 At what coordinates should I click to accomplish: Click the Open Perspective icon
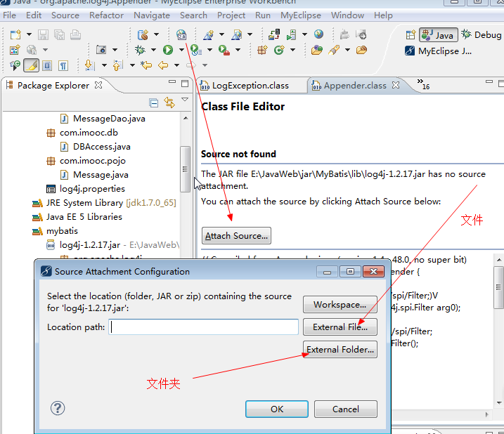click(411, 34)
